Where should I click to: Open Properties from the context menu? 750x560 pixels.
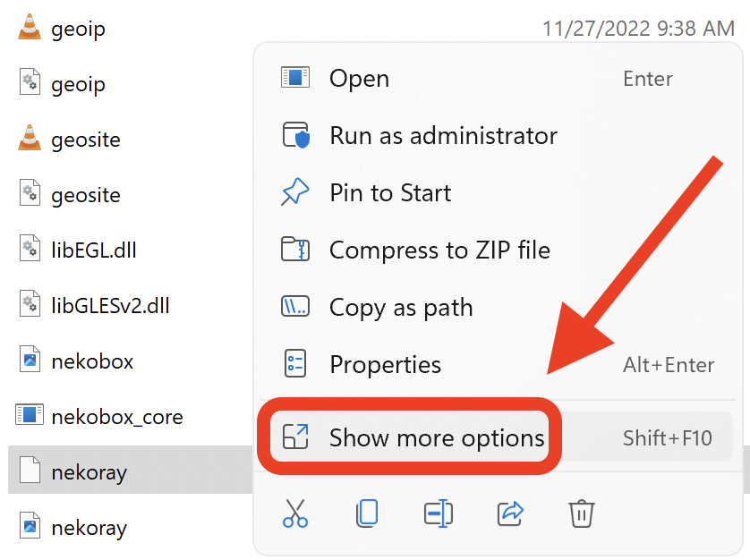coord(385,365)
